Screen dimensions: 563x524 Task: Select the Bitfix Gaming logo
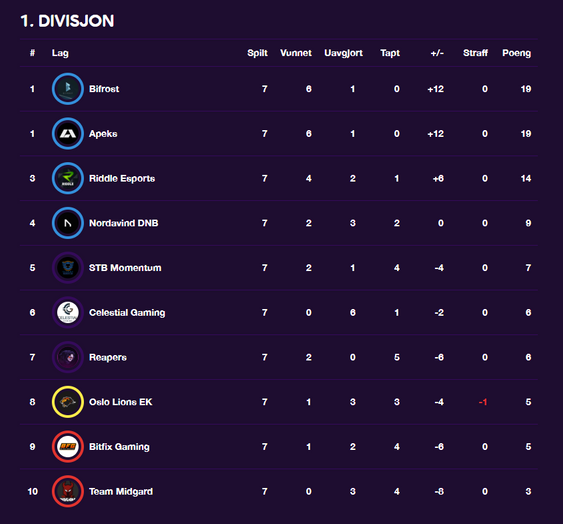[x=68, y=446]
